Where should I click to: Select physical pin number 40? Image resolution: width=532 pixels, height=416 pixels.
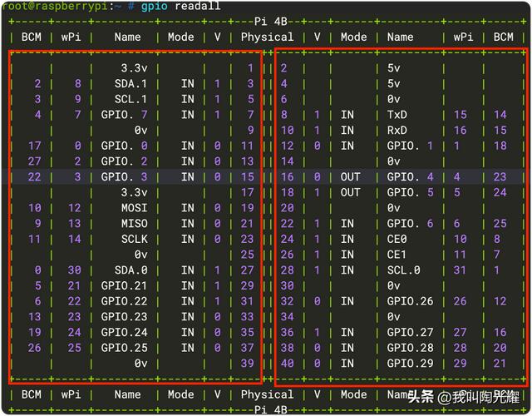coord(287,364)
